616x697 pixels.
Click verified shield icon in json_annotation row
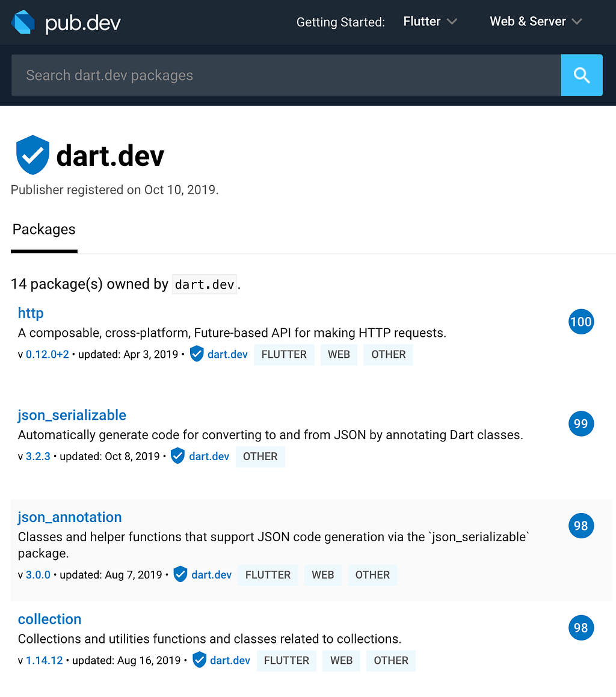[x=180, y=574]
